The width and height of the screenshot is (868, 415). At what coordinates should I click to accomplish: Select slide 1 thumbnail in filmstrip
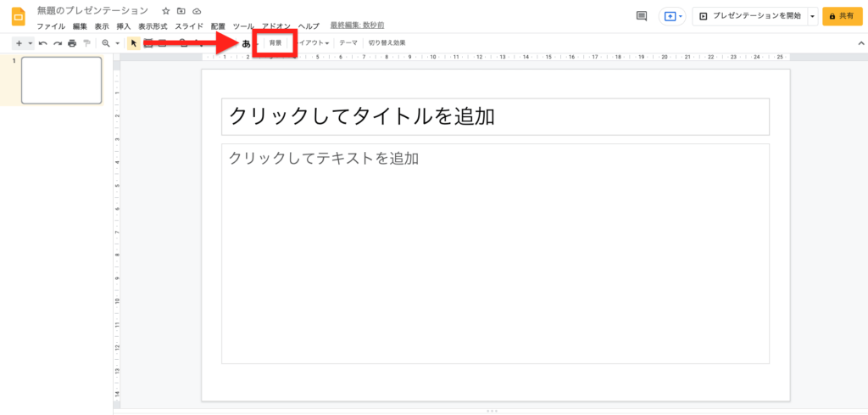61,81
